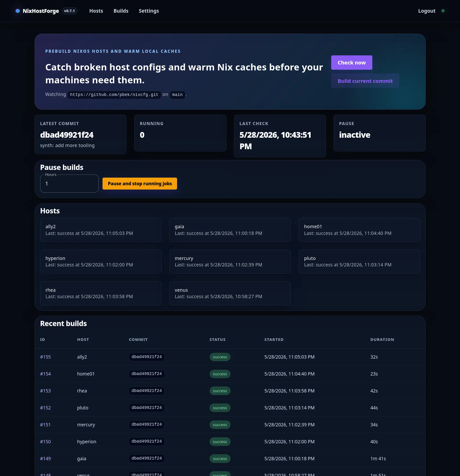Image resolution: width=460 pixels, height=476 pixels.
Task: Open the home01 host card
Action: coord(359,230)
